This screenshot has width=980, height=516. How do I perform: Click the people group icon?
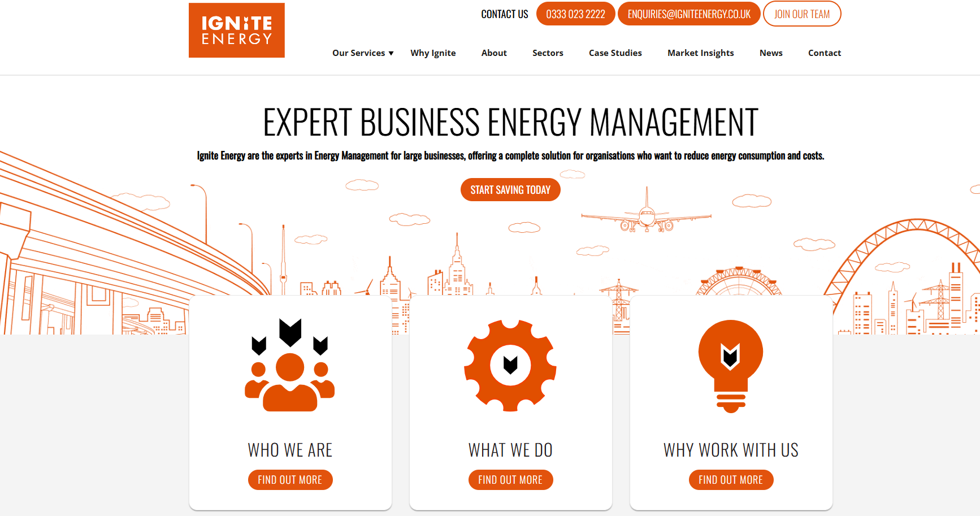[290, 366]
